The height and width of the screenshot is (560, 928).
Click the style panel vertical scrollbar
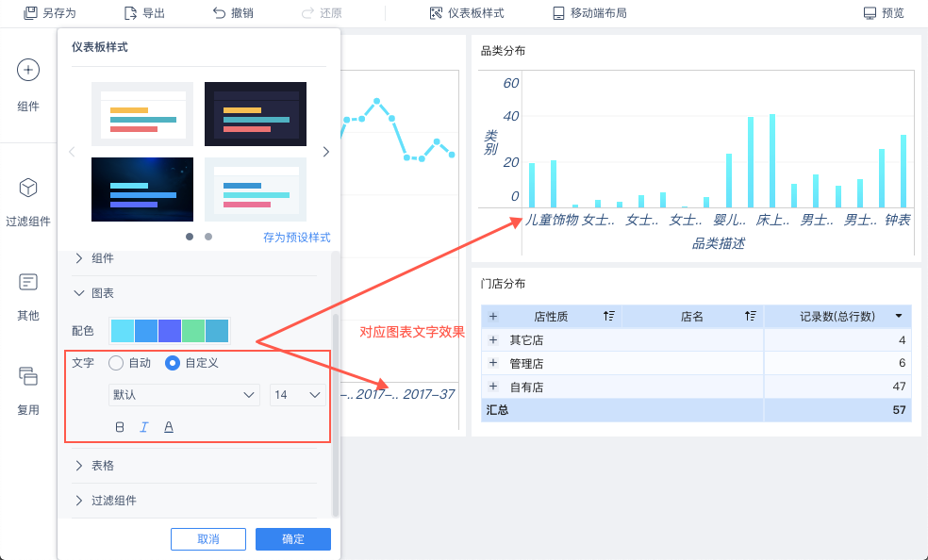[x=336, y=415]
